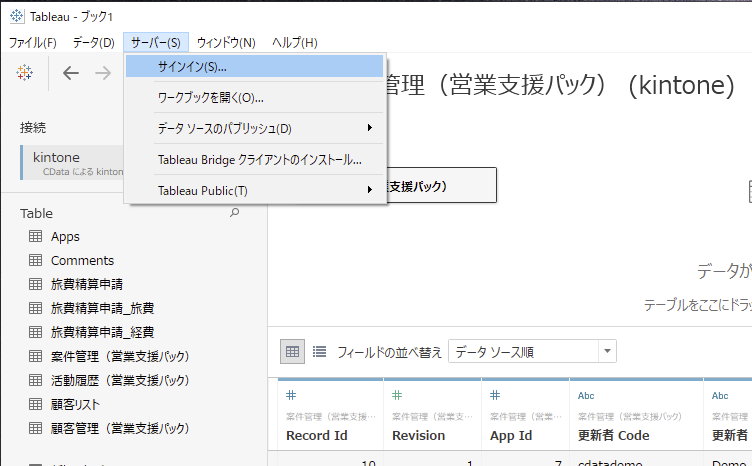This screenshot has height=466, width=752.
Task: Go forward with the right arrow
Action: (x=103, y=73)
